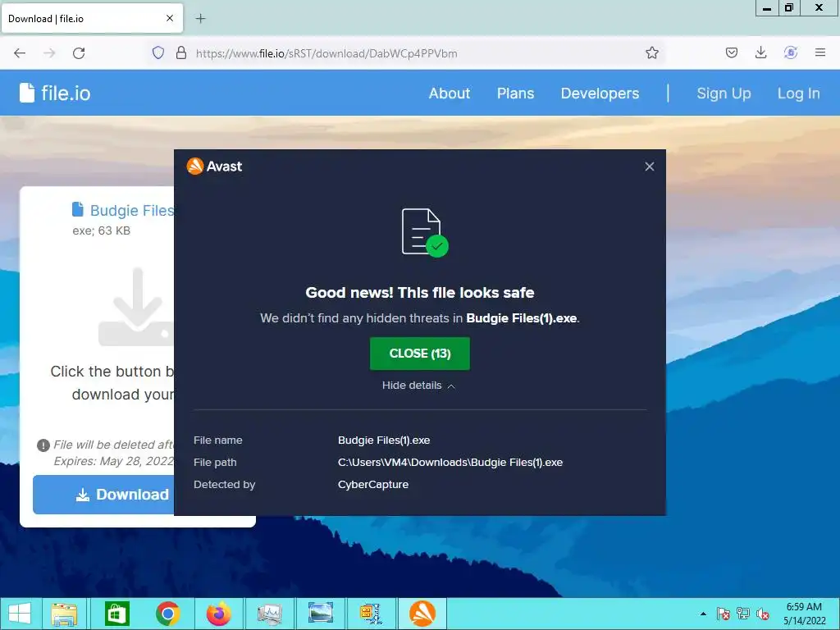
Task: Open the Firefox hamburger application menu
Action: [x=820, y=52]
